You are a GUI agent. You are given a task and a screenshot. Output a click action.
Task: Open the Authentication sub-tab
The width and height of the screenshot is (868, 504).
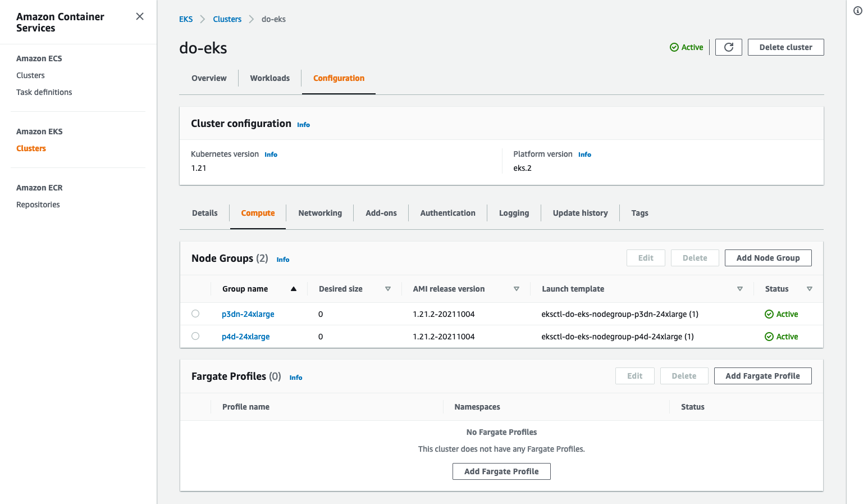[448, 213]
